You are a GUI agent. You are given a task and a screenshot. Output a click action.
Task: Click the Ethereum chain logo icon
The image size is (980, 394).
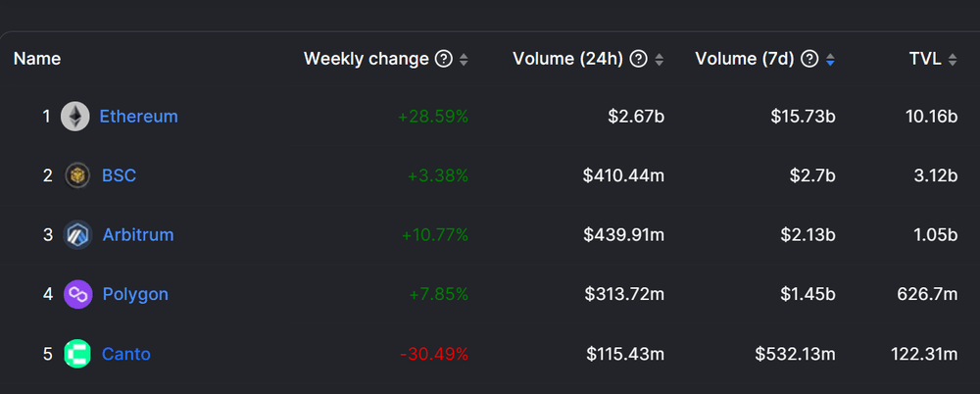pyautogui.click(x=75, y=117)
